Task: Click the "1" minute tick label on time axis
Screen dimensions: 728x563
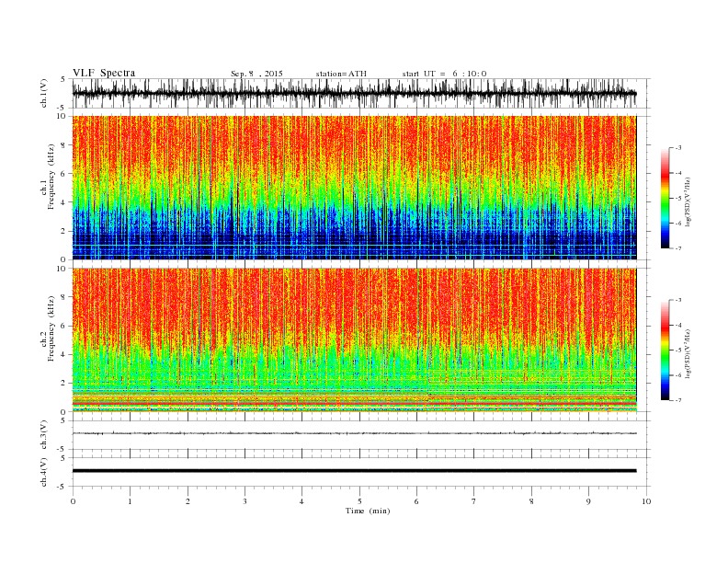Action: coord(130,501)
